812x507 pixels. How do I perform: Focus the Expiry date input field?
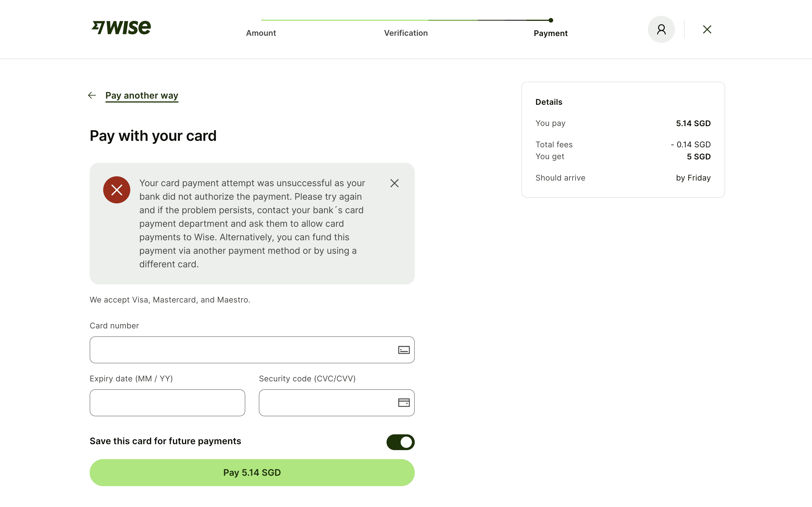tap(167, 403)
